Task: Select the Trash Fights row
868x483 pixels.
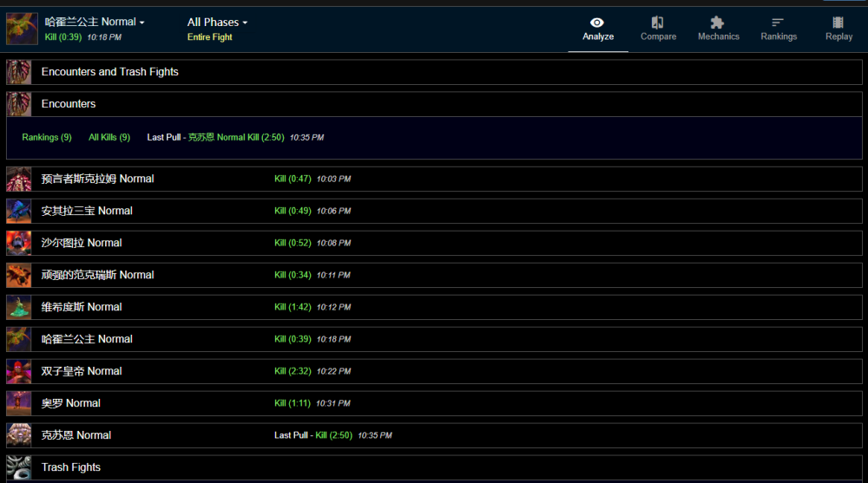Action: tap(434, 468)
